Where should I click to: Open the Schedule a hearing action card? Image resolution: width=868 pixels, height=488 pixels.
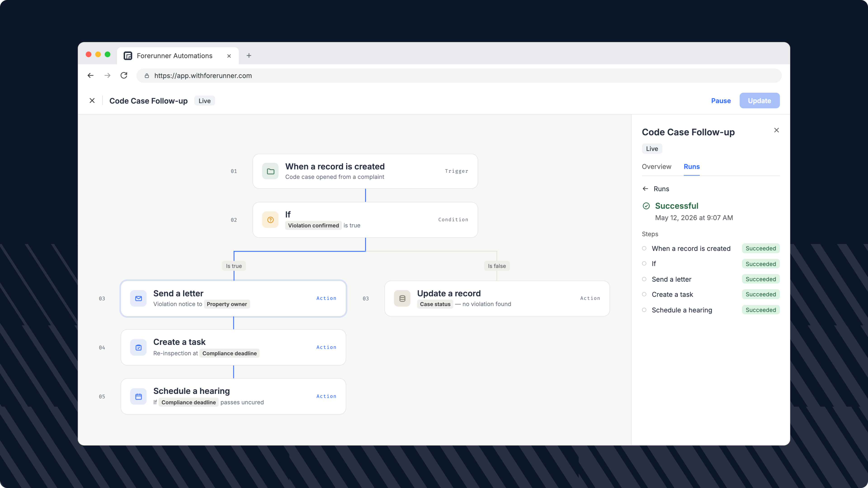(x=234, y=396)
